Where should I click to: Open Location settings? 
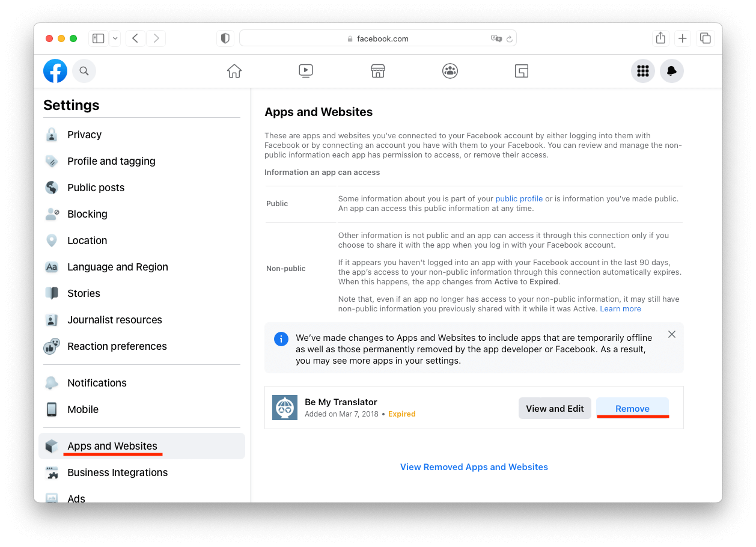(142, 240)
